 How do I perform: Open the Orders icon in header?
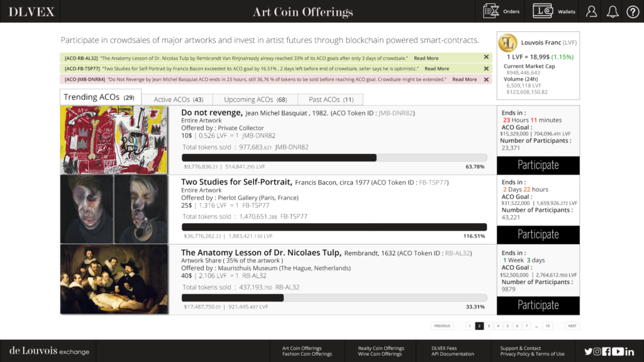point(491,11)
